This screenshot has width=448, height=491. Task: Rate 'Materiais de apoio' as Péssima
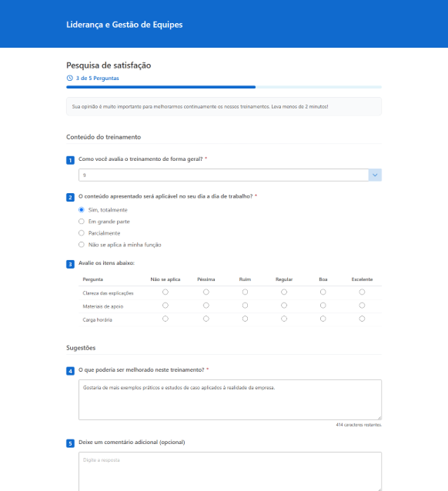pyautogui.click(x=206, y=306)
